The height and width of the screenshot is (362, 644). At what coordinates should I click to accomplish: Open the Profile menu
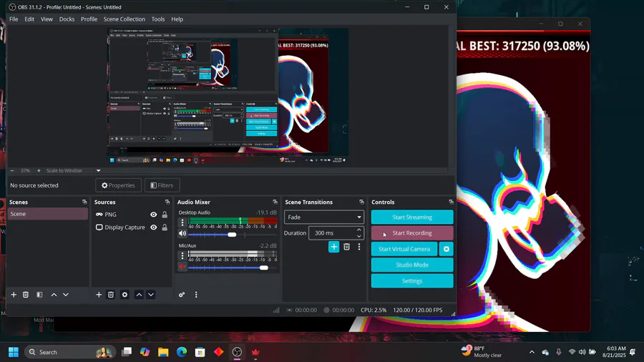[89, 19]
